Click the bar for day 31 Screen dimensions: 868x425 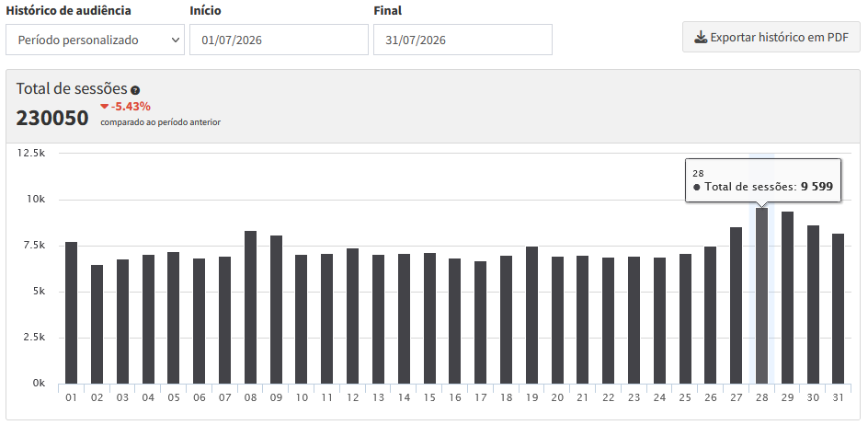pyautogui.click(x=839, y=309)
